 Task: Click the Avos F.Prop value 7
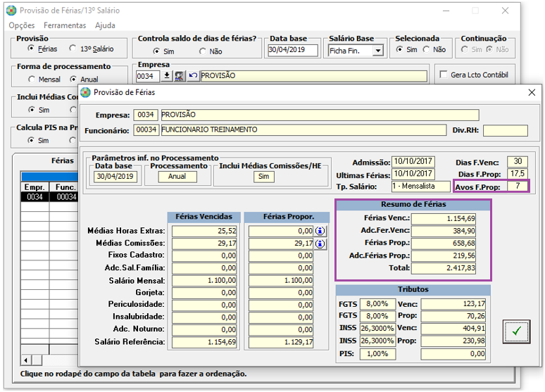pyautogui.click(x=518, y=186)
